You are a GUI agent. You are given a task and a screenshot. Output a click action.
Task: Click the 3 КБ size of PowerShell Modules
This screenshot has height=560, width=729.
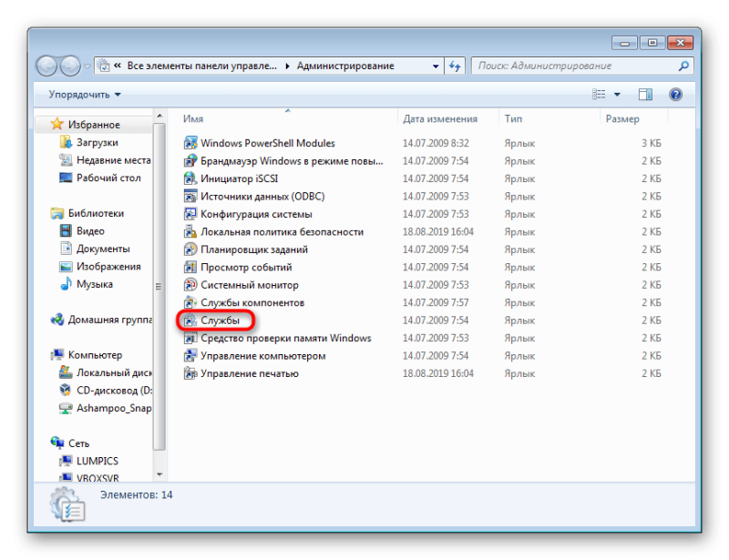[x=651, y=143]
